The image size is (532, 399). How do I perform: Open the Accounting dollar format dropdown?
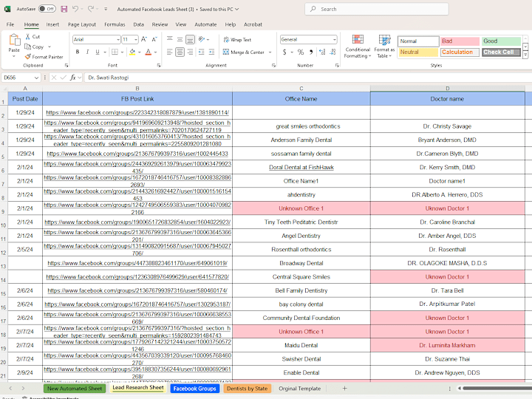coord(292,52)
